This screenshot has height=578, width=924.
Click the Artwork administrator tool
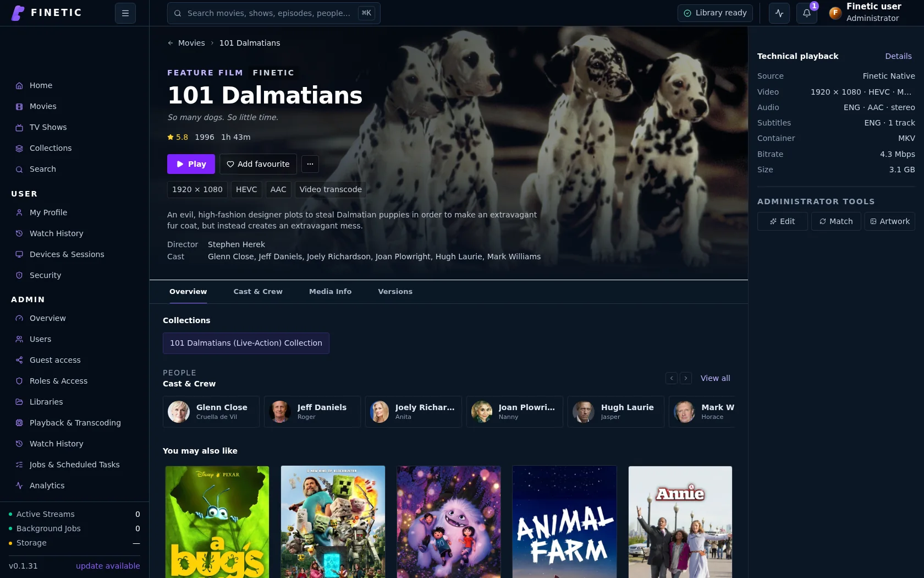click(889, 221)
